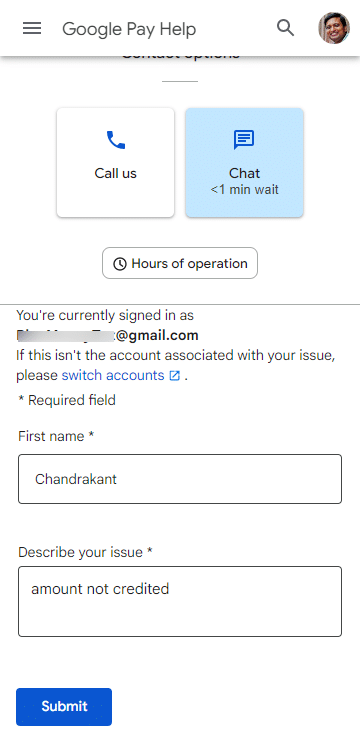Click the search magnifier icon
This screenshot has width=360, height=740.
click(285, 28)
